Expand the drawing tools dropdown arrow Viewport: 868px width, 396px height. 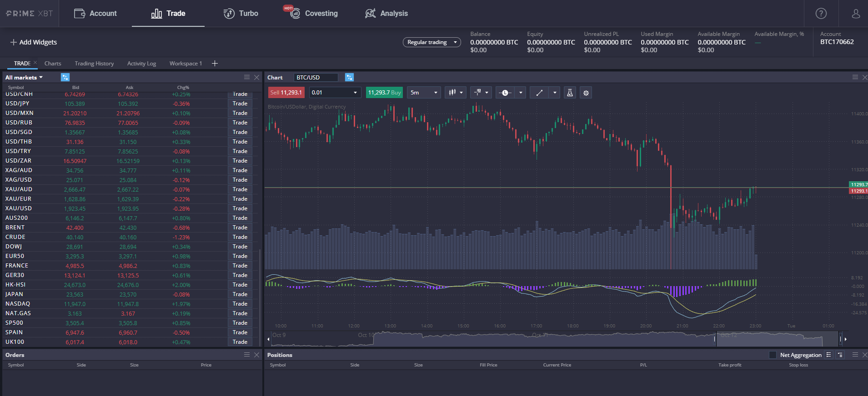555,93
